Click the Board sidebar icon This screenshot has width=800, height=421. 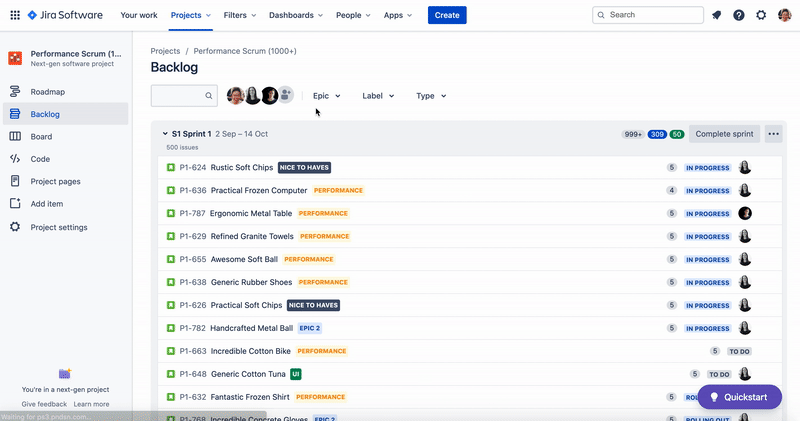pos(15,136)
